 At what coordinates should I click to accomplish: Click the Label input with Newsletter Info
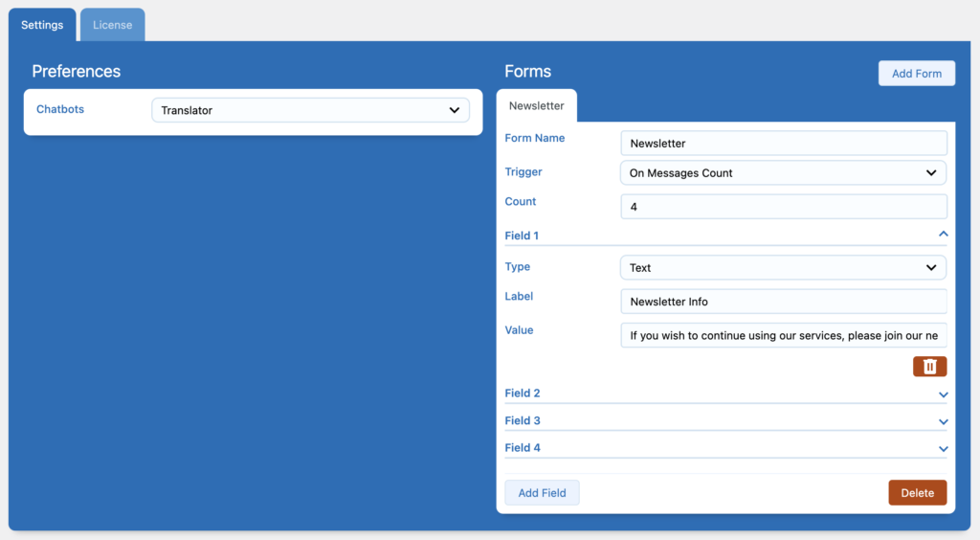click(x=783, y=302)
